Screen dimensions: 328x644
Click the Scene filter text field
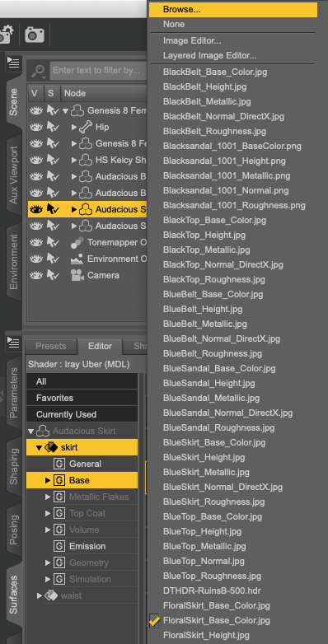pyautogui.click(x=99, y=71)
